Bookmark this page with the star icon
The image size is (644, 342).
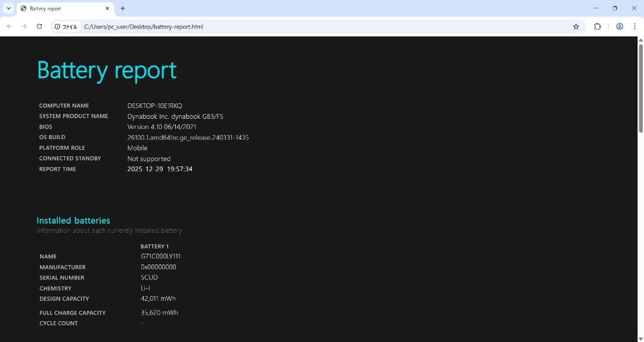tap(576, 26)
